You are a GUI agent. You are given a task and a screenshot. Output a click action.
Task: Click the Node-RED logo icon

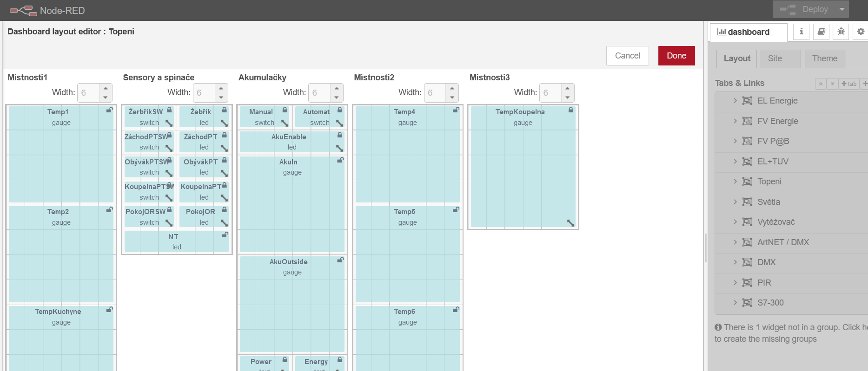tap(23, 10)
